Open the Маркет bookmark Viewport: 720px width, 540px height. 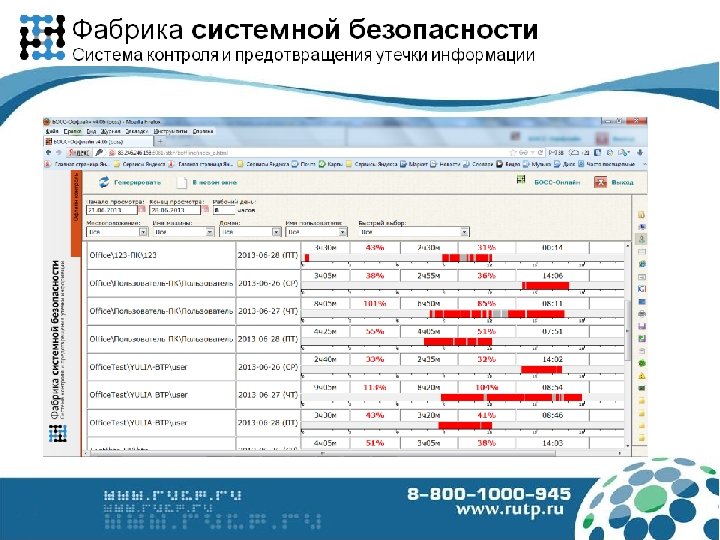point(414,164)
